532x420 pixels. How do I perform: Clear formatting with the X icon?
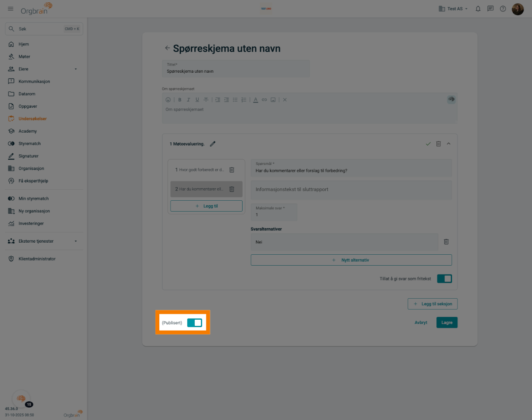(x=285, y=100)
